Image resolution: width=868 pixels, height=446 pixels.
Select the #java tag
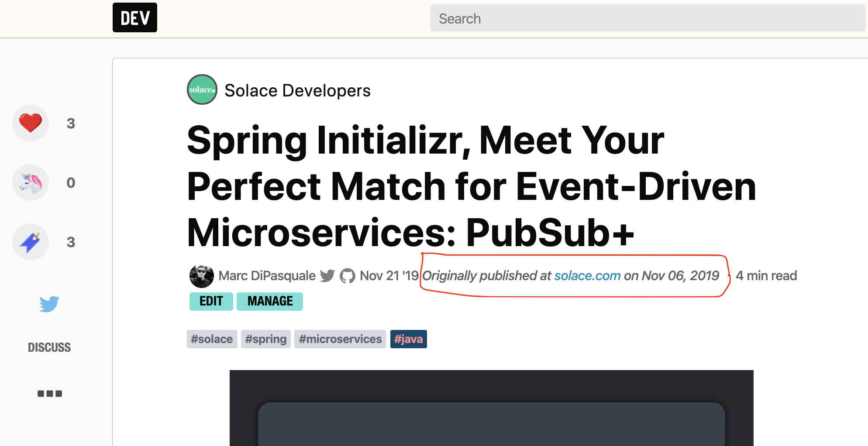[x=408, y=339]
